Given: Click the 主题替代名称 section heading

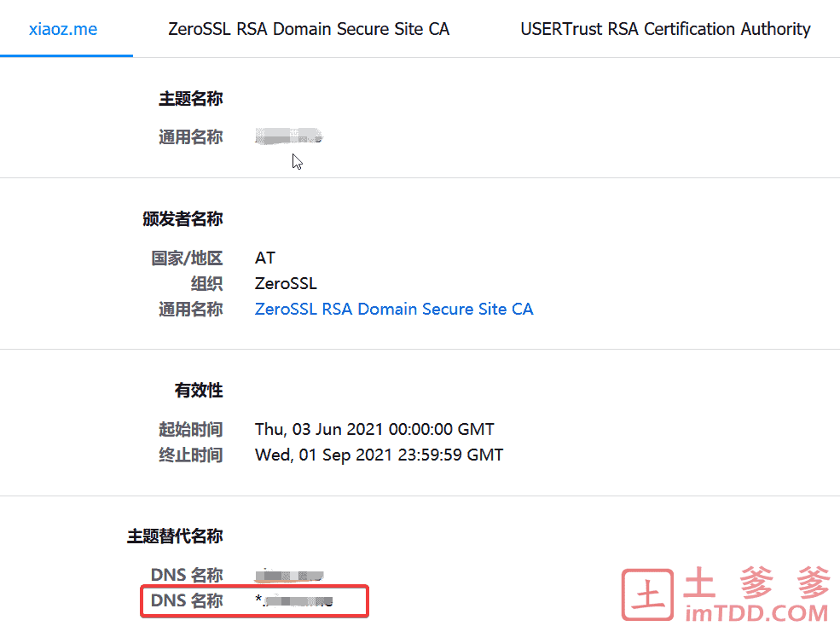Looking at the screenshot, I should pos(175,536).
